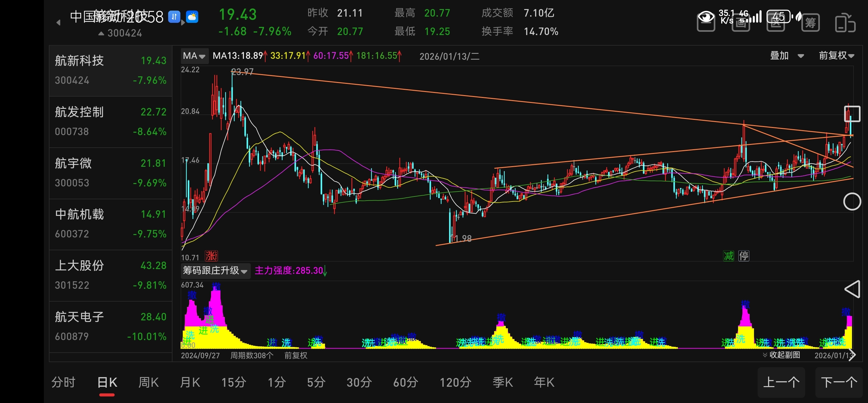Image resolution: width=868 pixels, height=403 pixels.
Task: Tap the circle icon beside the chart
Action: point(852,202)
